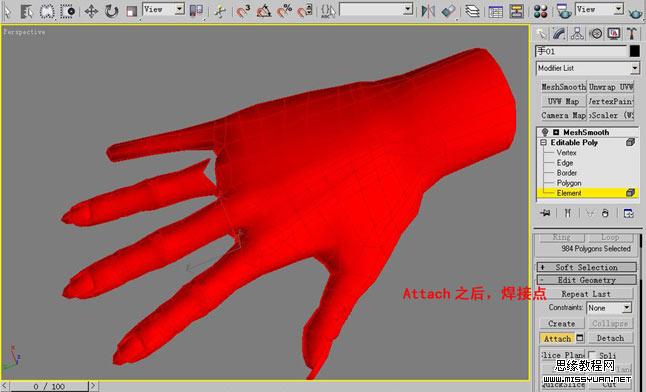The image size is (646, 392).
Task: Toggle Angle Snap
Action: (x=264, y=11)
